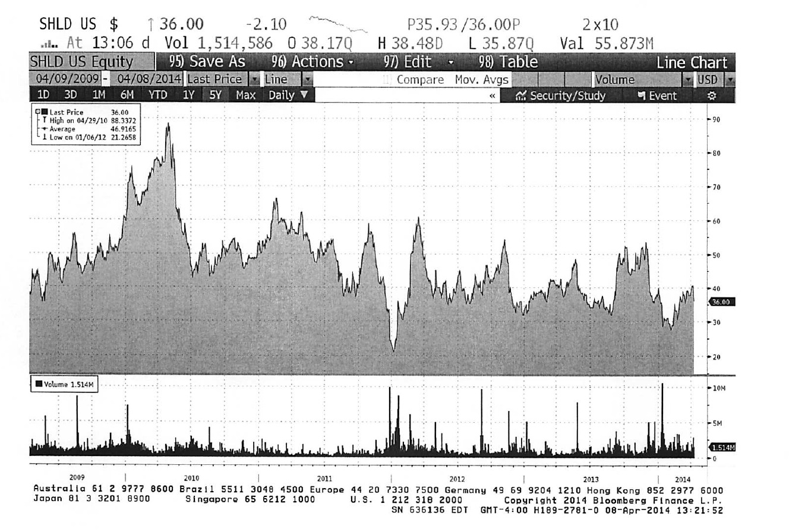The width and height of the screenshot is (789, 532).
Task: Select the 5Y time range
Action: click(214, 96)
